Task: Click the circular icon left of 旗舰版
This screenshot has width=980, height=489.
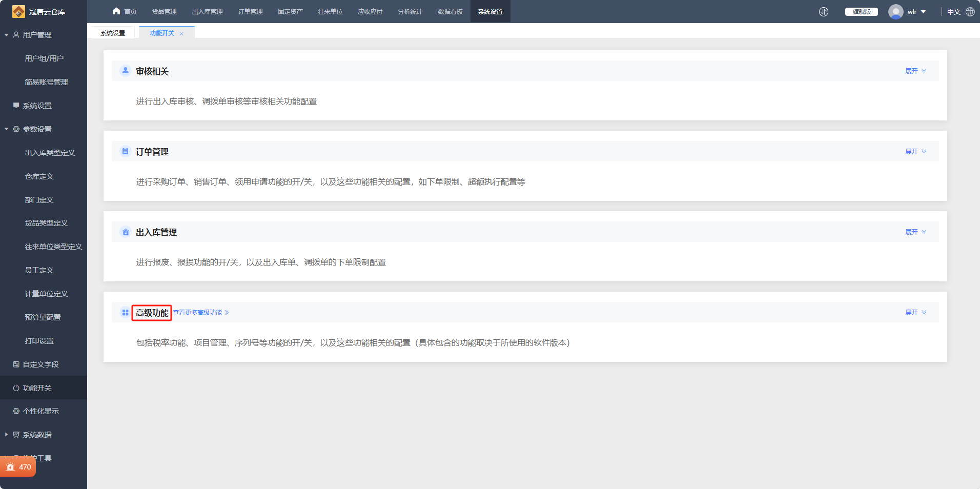Action: point(824,12)
